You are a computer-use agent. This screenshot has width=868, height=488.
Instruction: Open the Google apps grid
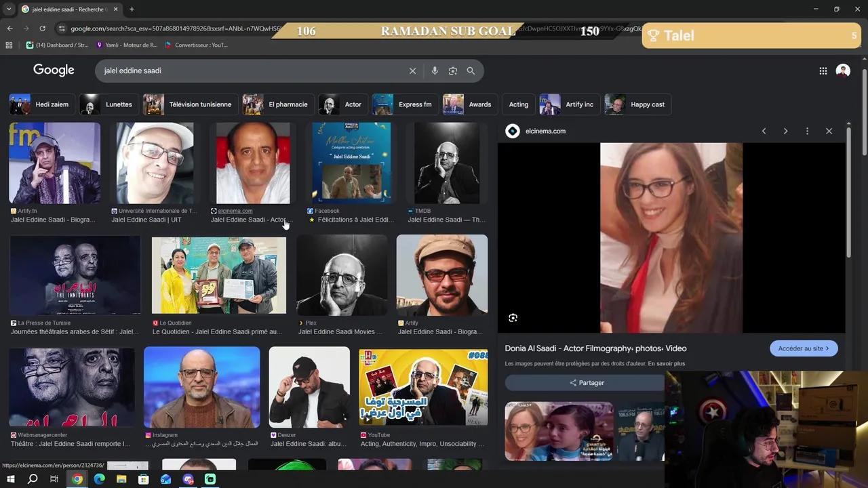823,70
